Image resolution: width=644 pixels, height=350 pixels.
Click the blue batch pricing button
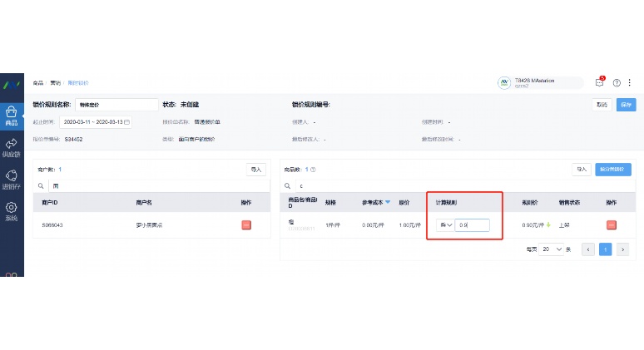(x=612, y=169)
